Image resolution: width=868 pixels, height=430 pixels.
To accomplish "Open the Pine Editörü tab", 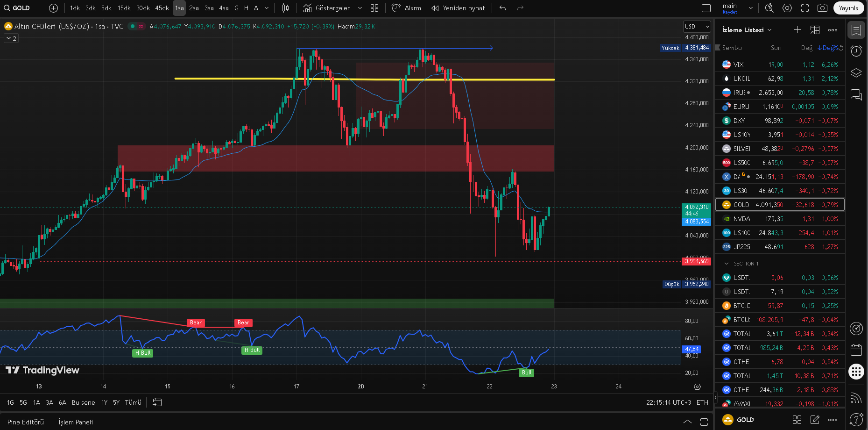I will pyautogui.click(x=26, y=422).
